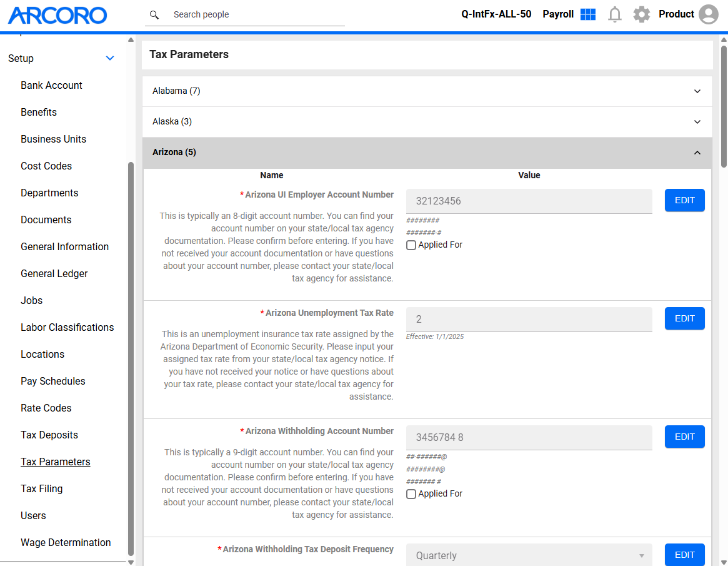The height and width of the screenshot is (566, 728).
Task: Open Tax Filing page
Action: click(x=41, y=490)
